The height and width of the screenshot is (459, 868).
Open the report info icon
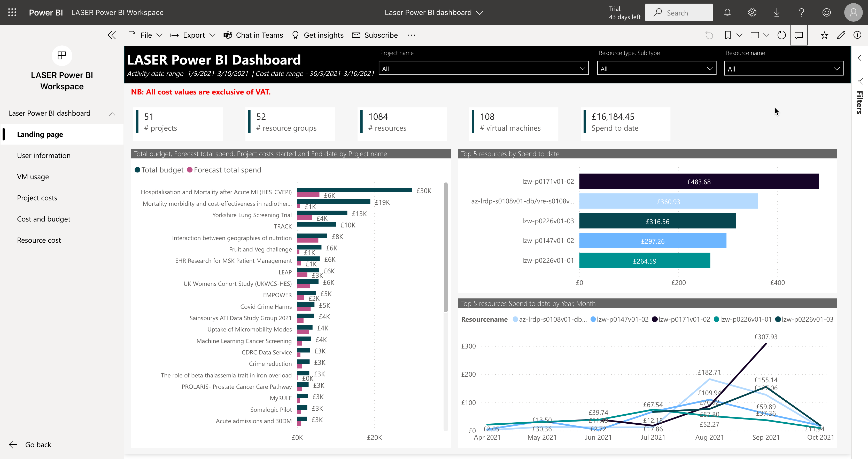pos(857,35)
